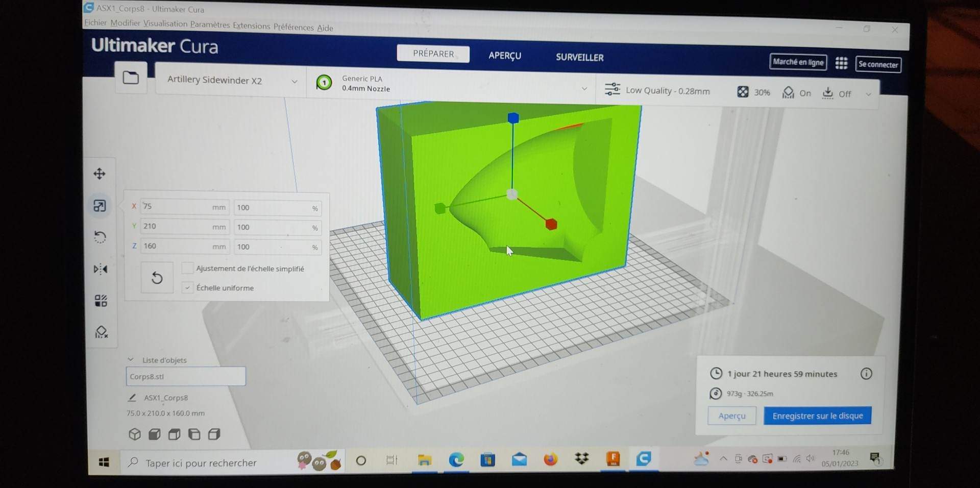Select the Rotate tool icon
980x488 pixels.
100,237
